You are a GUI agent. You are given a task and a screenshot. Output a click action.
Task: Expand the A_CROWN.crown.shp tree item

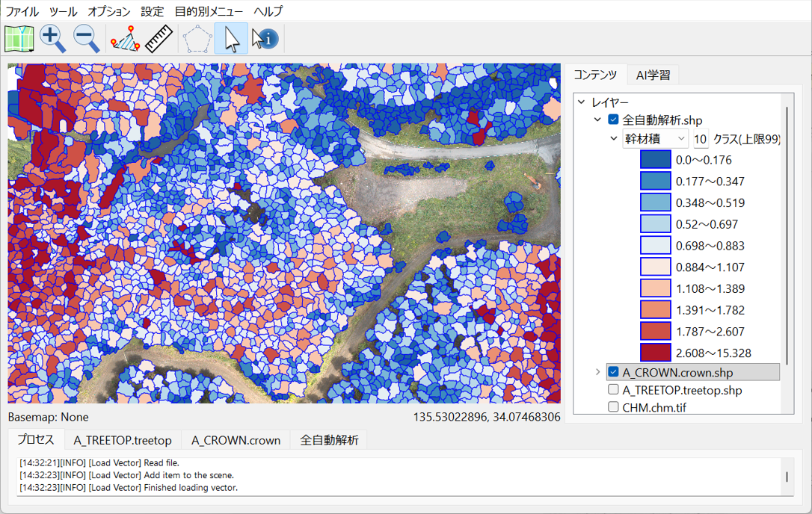(x=597, y=372)
